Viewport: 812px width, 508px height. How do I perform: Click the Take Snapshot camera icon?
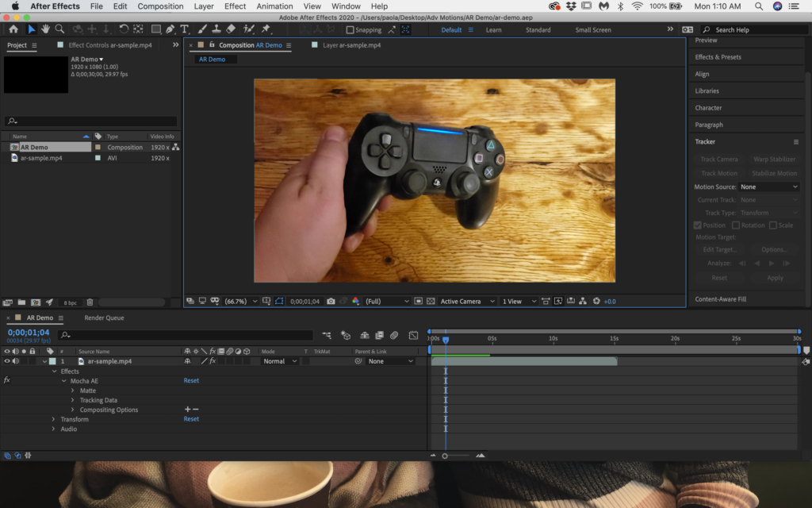[331, 302]
